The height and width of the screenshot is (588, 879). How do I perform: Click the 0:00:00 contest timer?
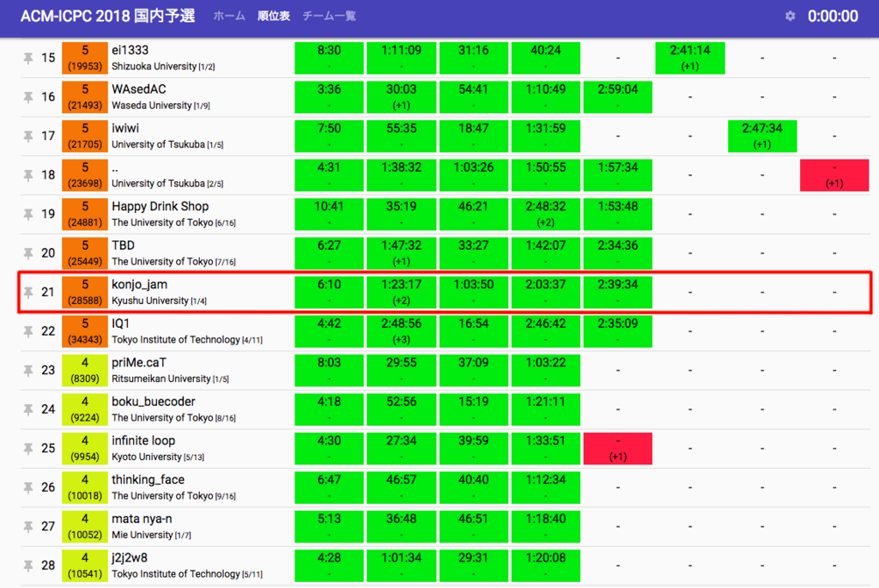click(833, 15)
